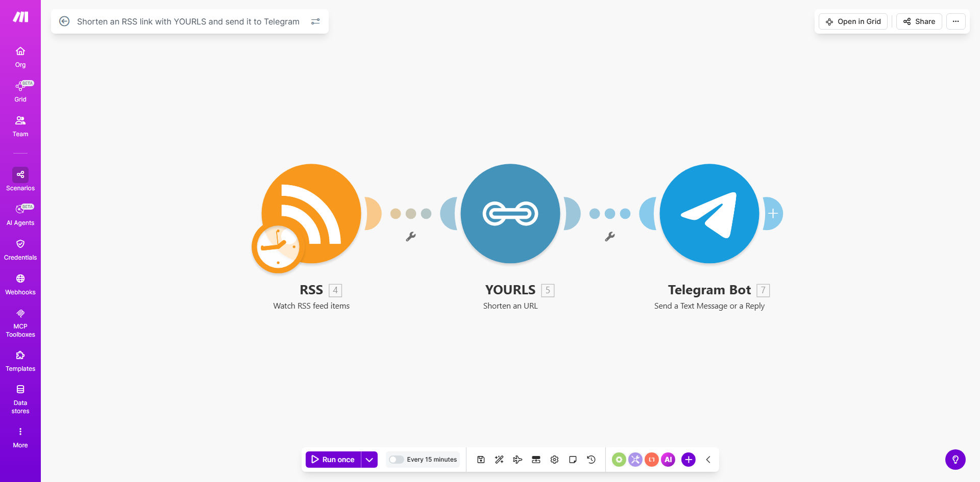Open the notes icon in toolbar
980x482 pixels.
[x=573, y=460]
